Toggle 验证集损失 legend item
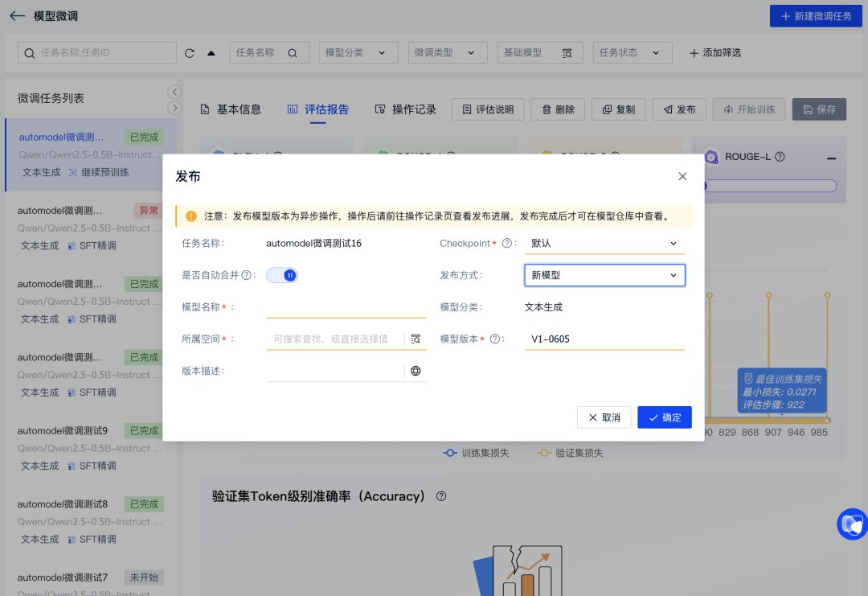This screenshot has width=868, height=596. (570, 453)
